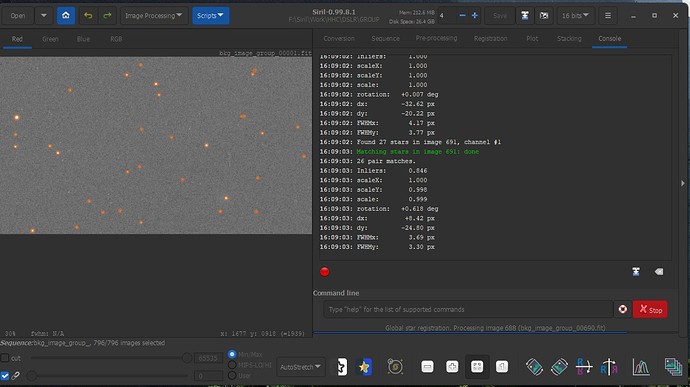This screenshot has width=690, height=387.
Task: Toggle negative view icon
Action: 342,367
